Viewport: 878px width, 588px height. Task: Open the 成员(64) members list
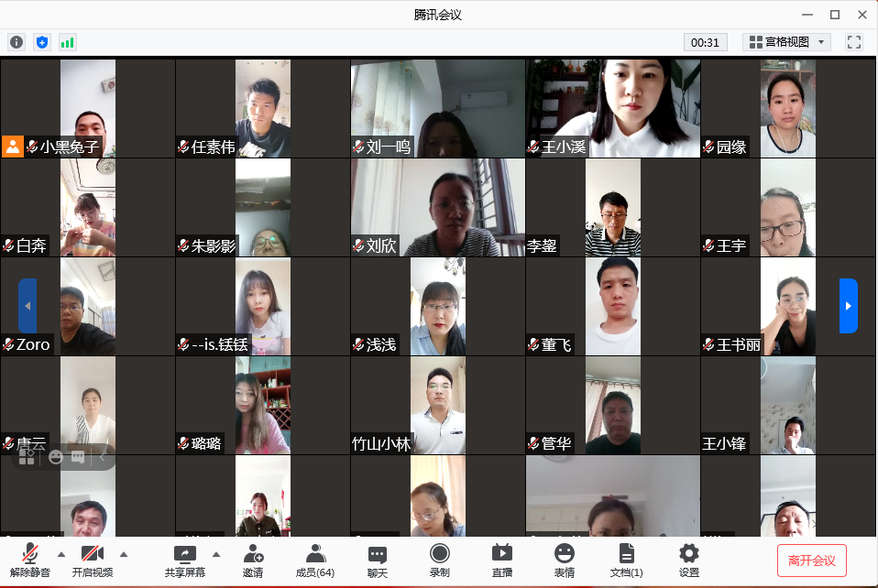[x=314, y=561]
